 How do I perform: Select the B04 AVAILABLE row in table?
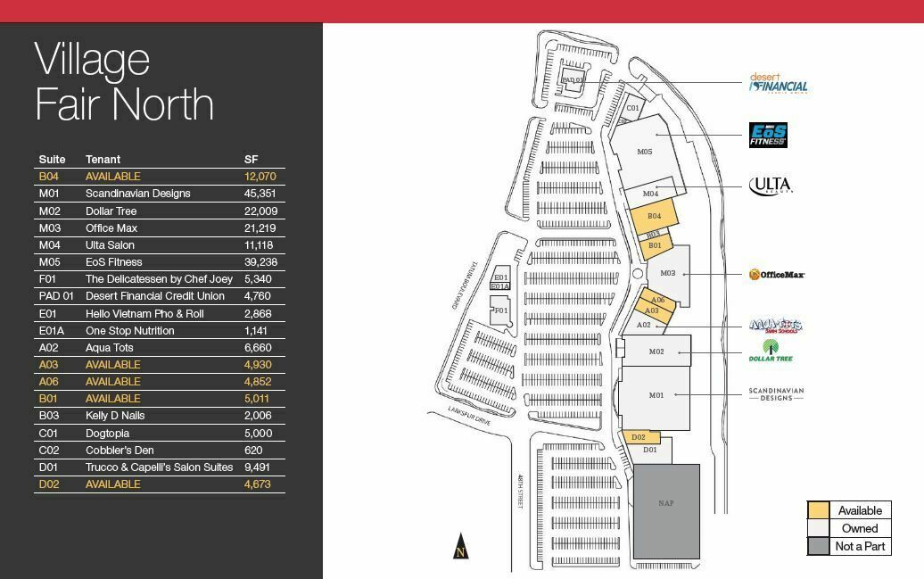pos(160,177)
